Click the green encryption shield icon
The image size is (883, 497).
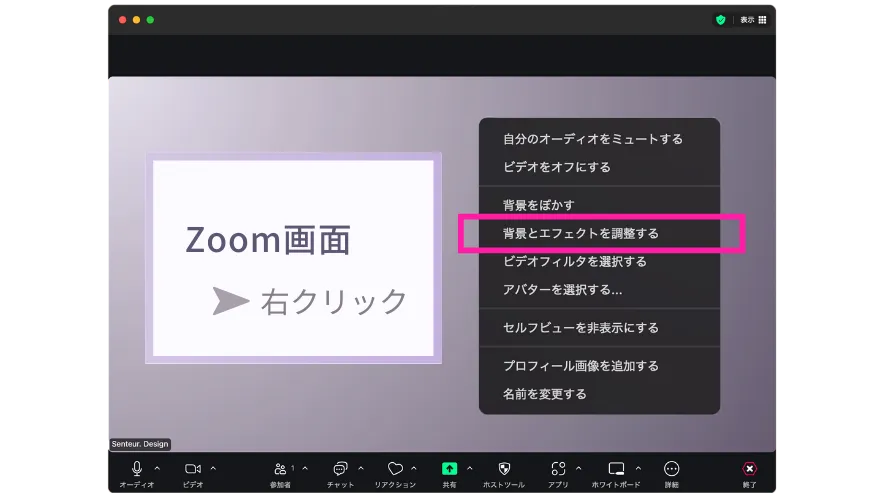(x=721, y=20)
